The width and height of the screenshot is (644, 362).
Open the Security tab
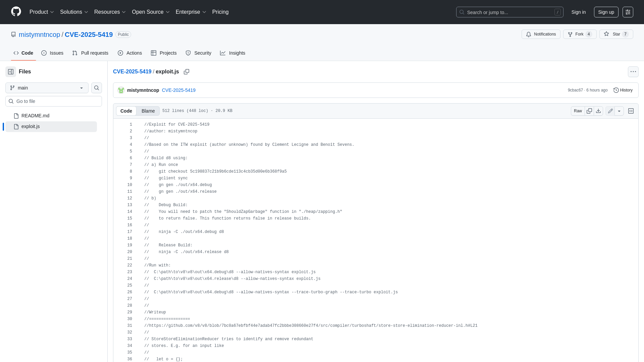[x=198, y=53]
